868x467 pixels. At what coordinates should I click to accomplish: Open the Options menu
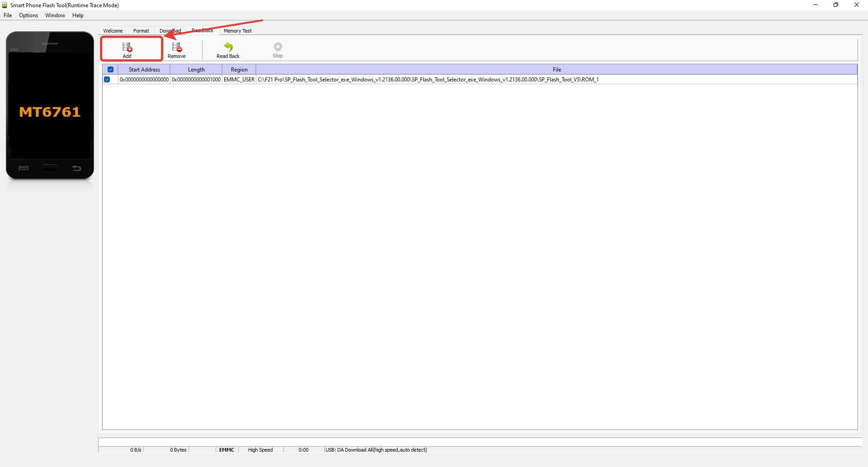(x=28, y=15)
